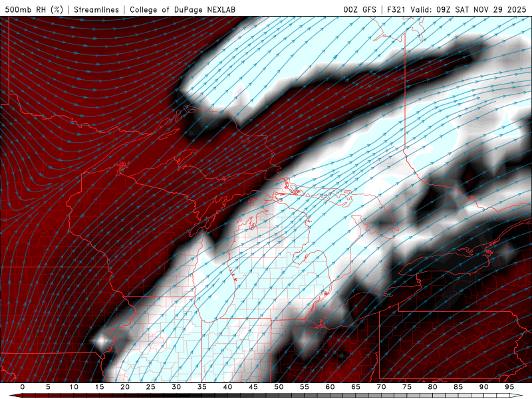Click the "10" colorbar tick label
The height and width of the screenshot is (399, 532).
click(x=74, y=387)
